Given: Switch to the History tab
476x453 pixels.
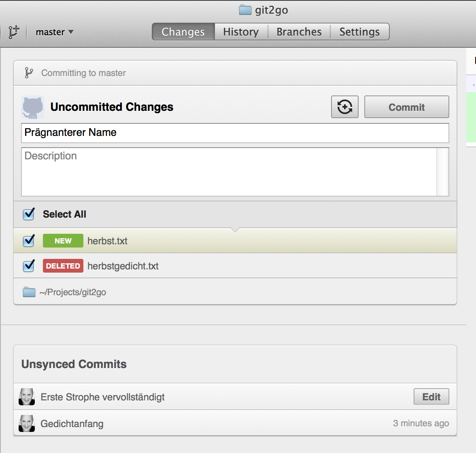Looking at the screenshot, I should pos(241,32).
